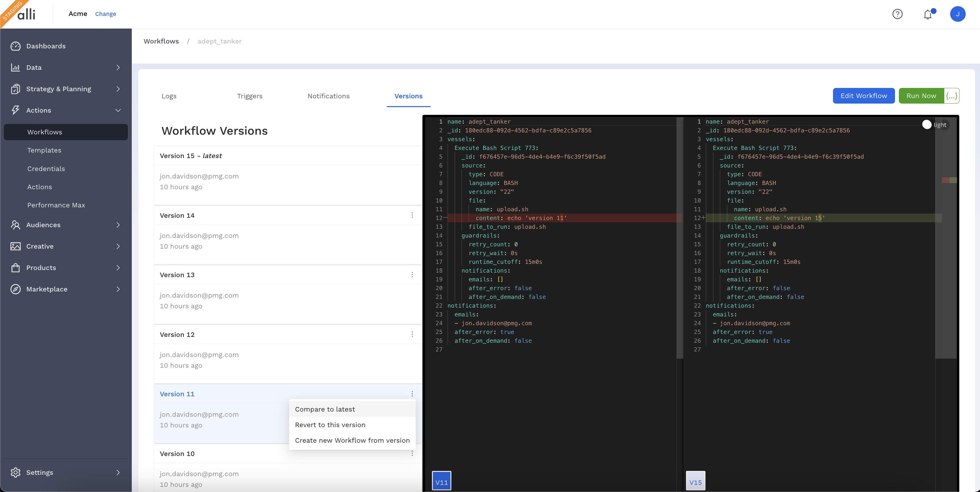Collapse the Actions sidebar section
980x492 pixels.
[x=118, y=110]
